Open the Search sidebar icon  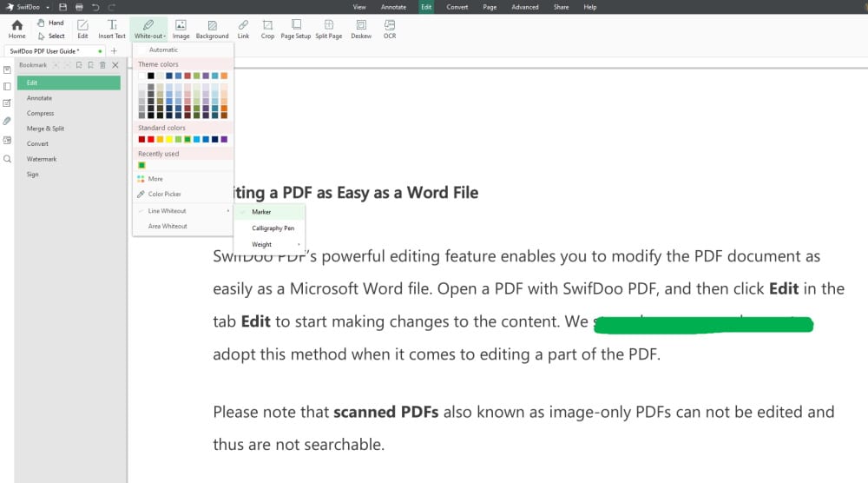click(x=7, y=159)
